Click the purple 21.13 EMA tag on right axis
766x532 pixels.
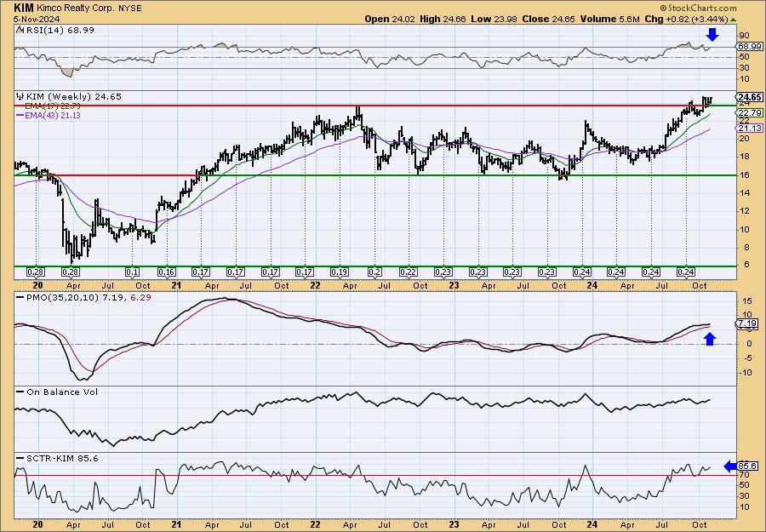click(x=750, y=128)
